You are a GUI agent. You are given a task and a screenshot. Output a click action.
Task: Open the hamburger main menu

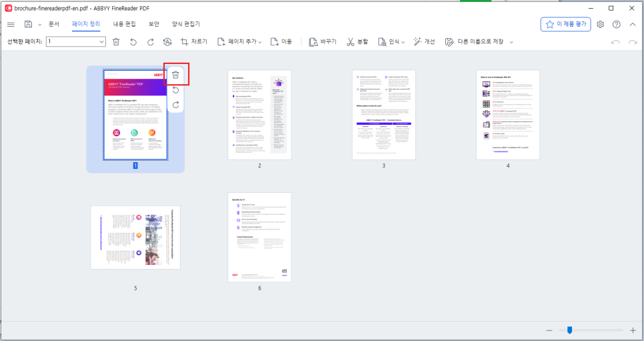(11, 24)
